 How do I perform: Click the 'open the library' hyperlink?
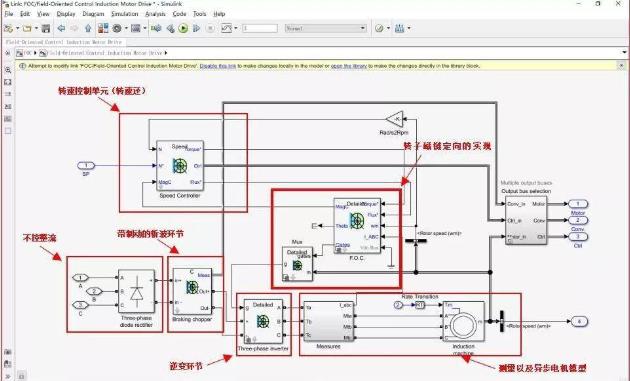[x=349, y=66]
